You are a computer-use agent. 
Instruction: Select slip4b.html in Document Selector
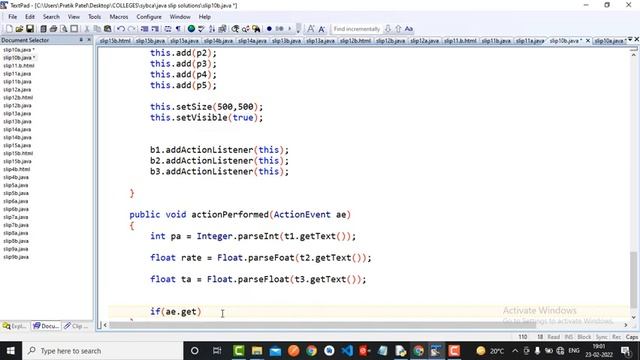tap(17, 169)
